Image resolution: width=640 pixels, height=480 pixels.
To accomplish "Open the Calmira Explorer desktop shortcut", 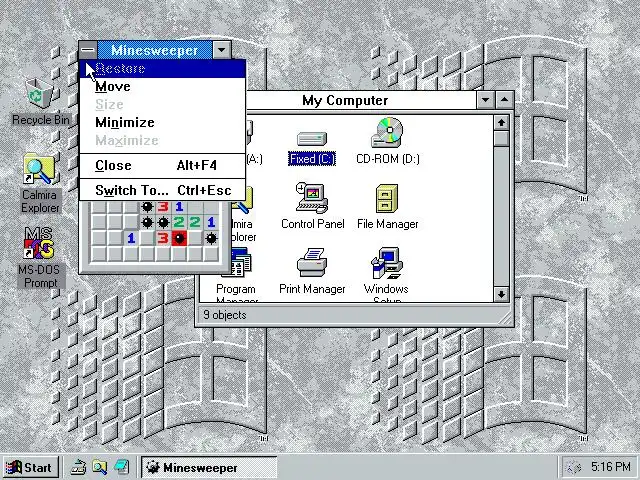I will tap(40, 183).
